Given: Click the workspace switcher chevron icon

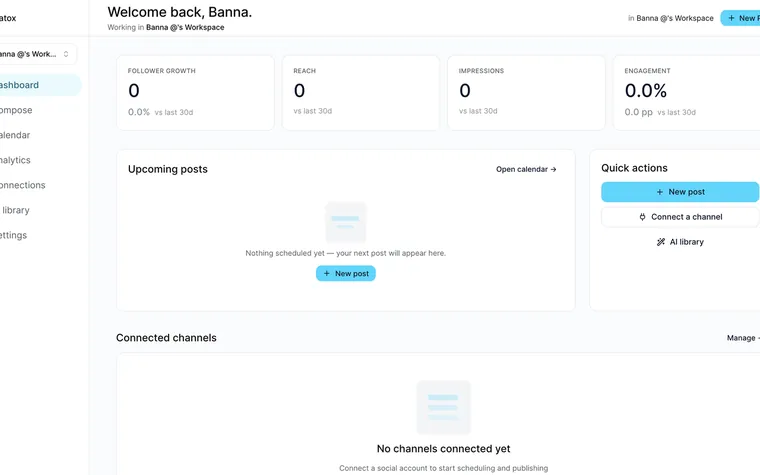Looking at the screenshot, I should tap(66, 54).
